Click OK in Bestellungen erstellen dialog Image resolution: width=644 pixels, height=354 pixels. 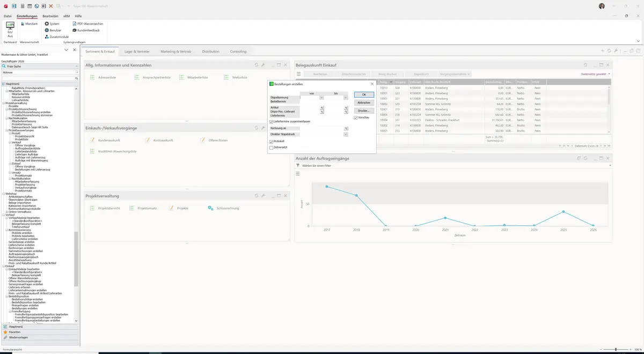pyautogui.click(x=364, y=94)
